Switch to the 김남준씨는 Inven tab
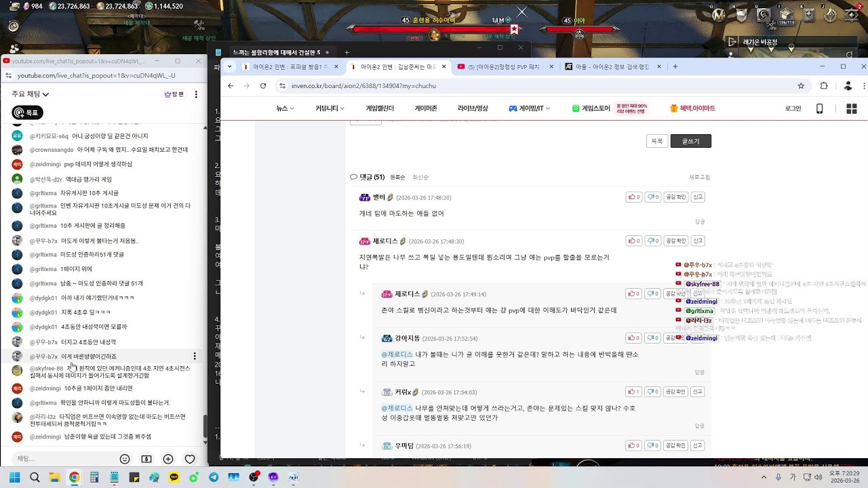Viewport: 868px width, 488px height. 397,66
